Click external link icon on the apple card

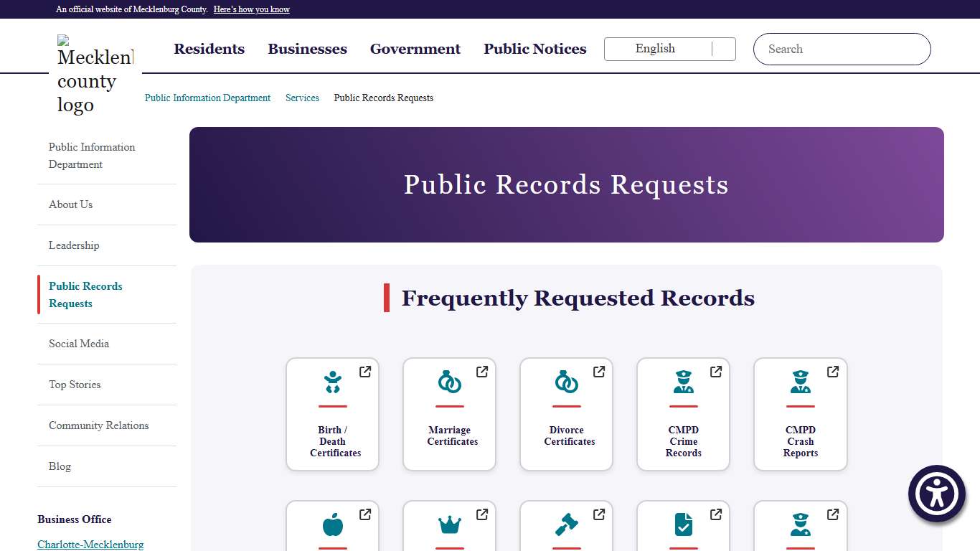pyautogui.click(x=365, y=514)
